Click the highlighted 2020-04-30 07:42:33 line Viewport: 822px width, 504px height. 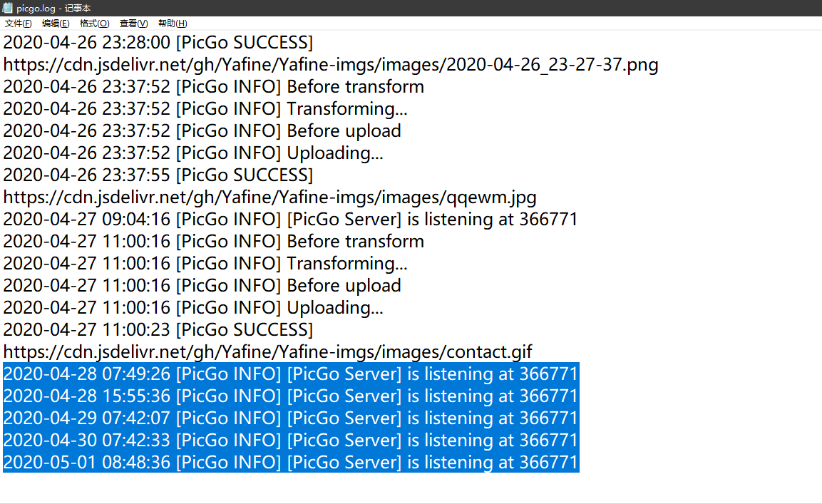tap(290, 440)
